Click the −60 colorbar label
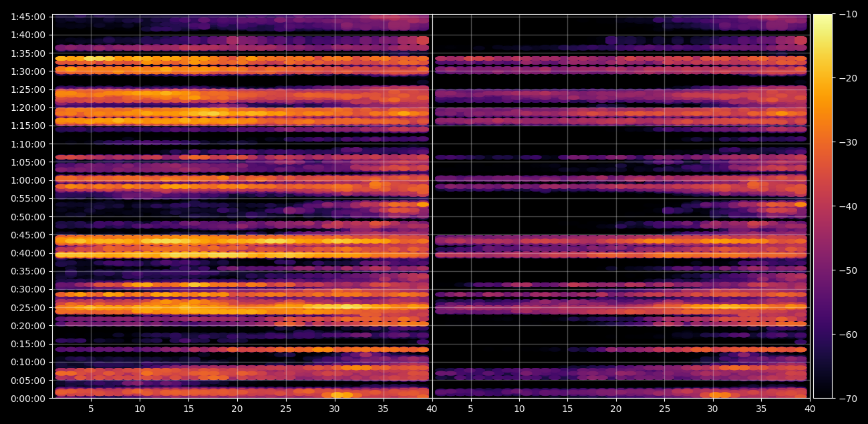This screenshot has height=424, width=868. point(848,335)
